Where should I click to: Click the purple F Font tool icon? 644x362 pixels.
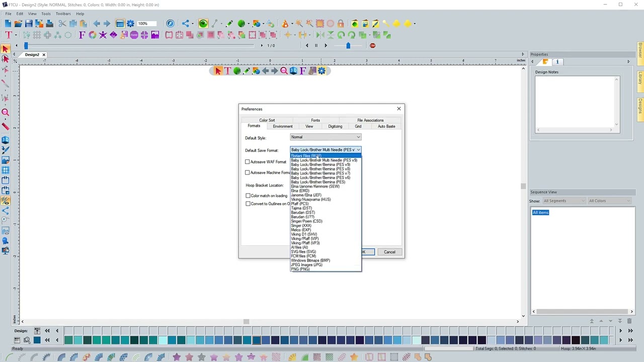pyautogui.click(x=82, y=35)
